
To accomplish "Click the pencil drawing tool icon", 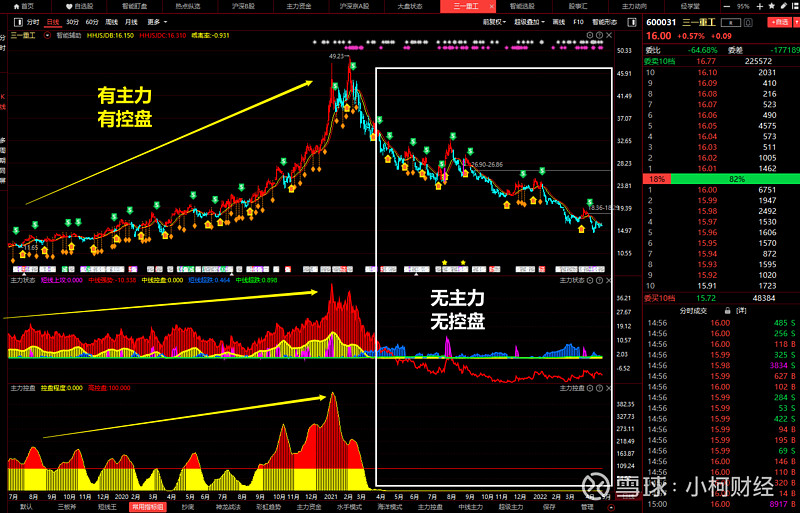I will pos(784,6).
